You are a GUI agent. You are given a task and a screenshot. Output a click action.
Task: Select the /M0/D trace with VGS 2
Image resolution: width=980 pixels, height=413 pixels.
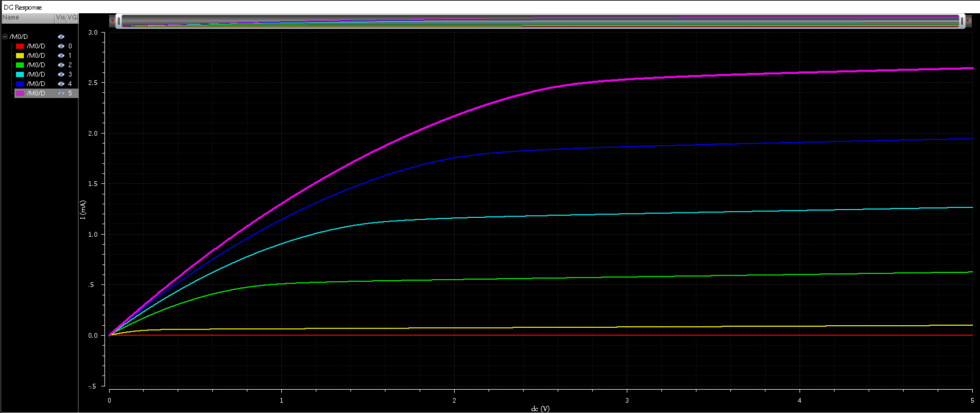tap(36, 65)
